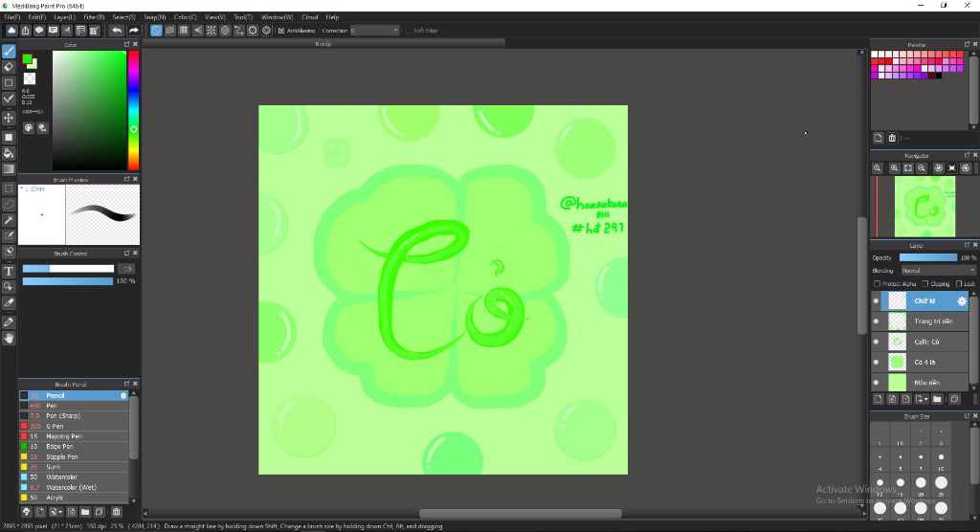980x532 pixels.
Task: Delete the brush with the trash icon
Action: tap(116, 511)
